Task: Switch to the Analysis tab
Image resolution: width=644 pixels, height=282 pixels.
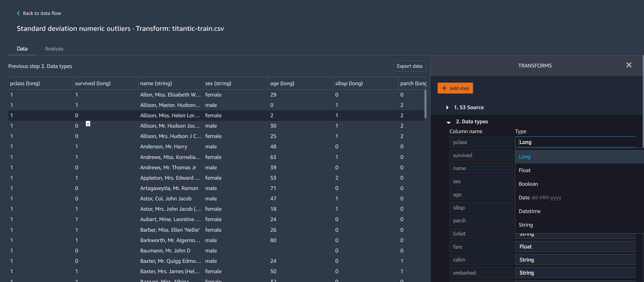Action: pyautogui.click(x=54, y=49)
